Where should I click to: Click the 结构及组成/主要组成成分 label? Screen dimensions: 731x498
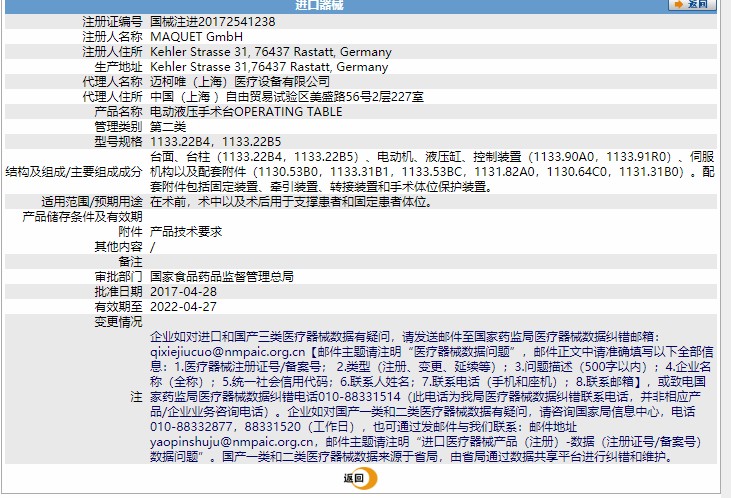tap(74, 172)
